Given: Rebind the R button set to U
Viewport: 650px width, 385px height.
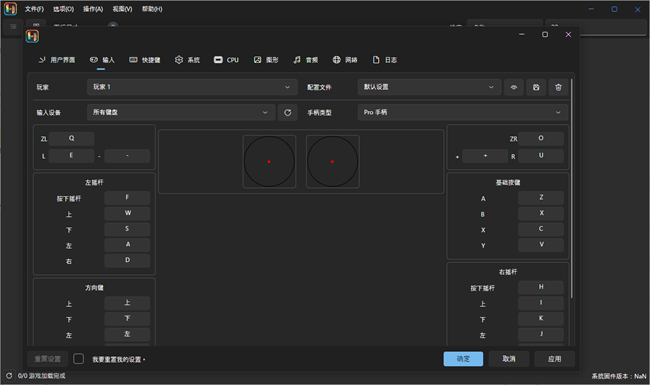Looking at the screenshot, I should [x=541, y=156].
